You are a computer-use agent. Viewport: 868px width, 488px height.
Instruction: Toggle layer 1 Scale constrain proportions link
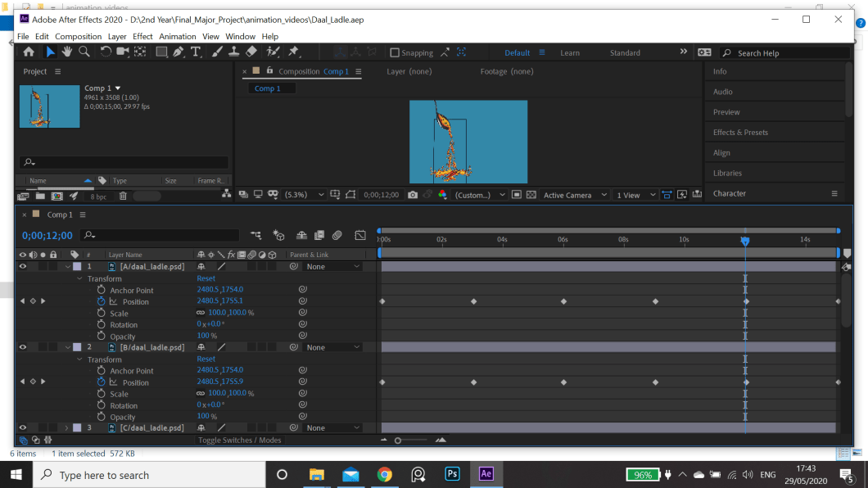point(201,313)
